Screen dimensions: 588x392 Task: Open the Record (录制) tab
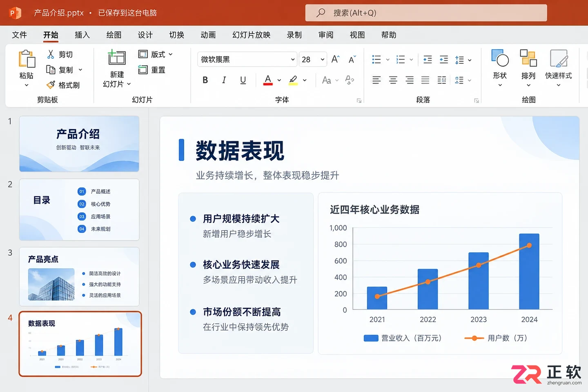294,35
